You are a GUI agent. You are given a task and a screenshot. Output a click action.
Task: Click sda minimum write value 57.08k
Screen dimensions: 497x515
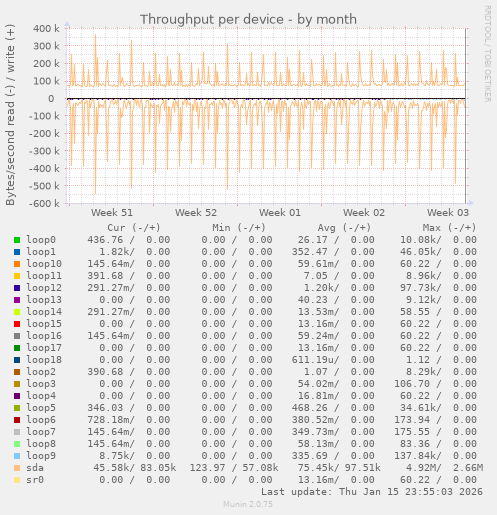pyautogui.click(x=260, y=468)
